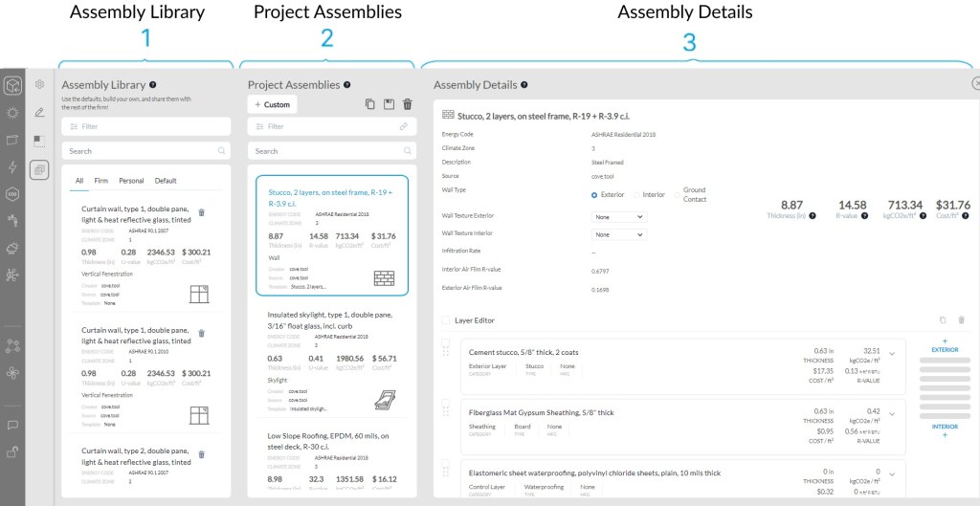The image size is (980, 506).
Task: Delete first Curtain wall type 1 library item
Action: [201, 212]
